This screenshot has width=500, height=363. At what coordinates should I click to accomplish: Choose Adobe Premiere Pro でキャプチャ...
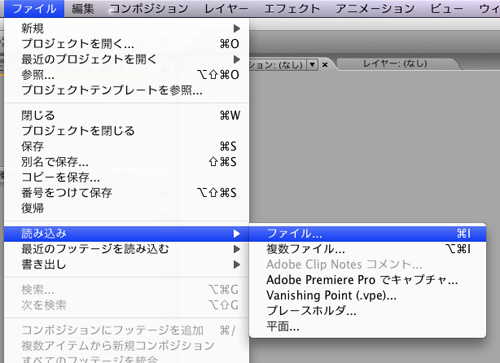pyautogui.click(x=368, y=280)
